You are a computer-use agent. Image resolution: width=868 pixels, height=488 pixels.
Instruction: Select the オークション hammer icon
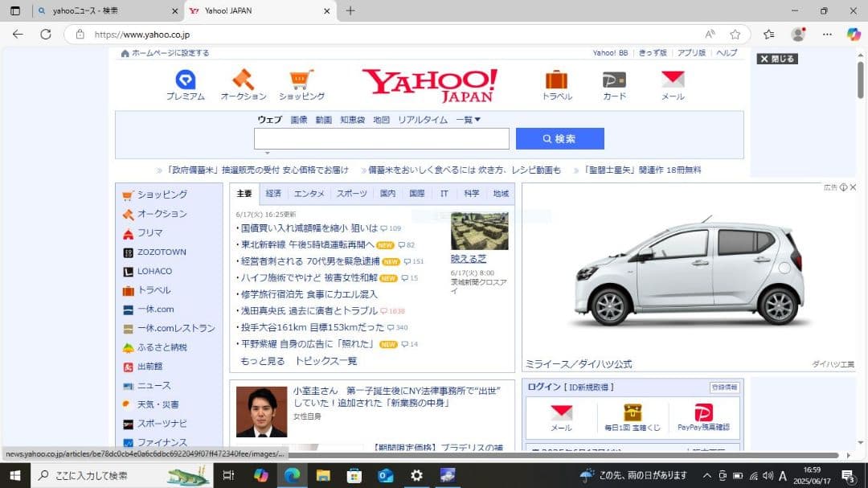click(244, 80)
